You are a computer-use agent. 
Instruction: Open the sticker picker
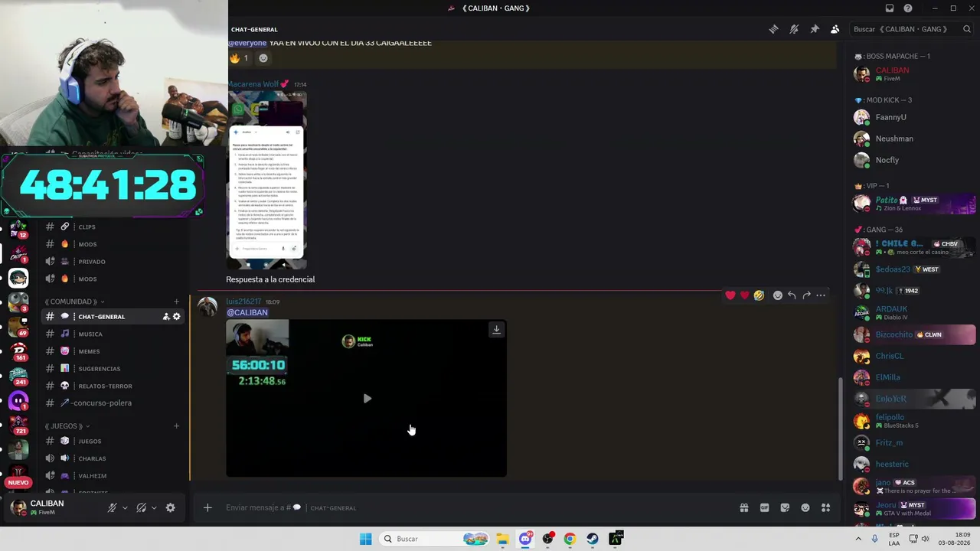(785, 507)
